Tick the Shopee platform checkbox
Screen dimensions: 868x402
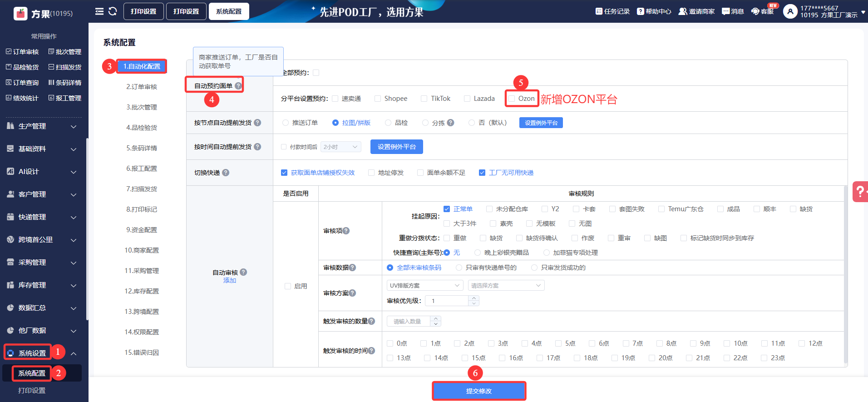pos(378,99)
